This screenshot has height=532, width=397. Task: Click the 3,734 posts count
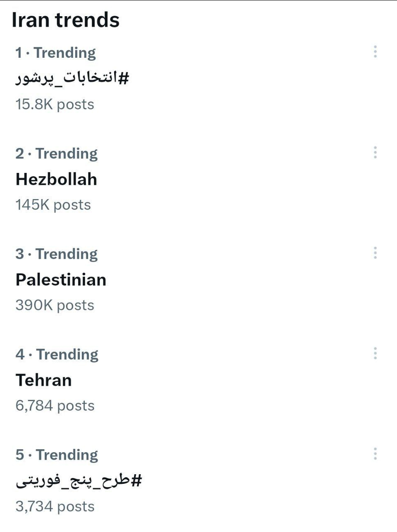(x=55, y=507)
